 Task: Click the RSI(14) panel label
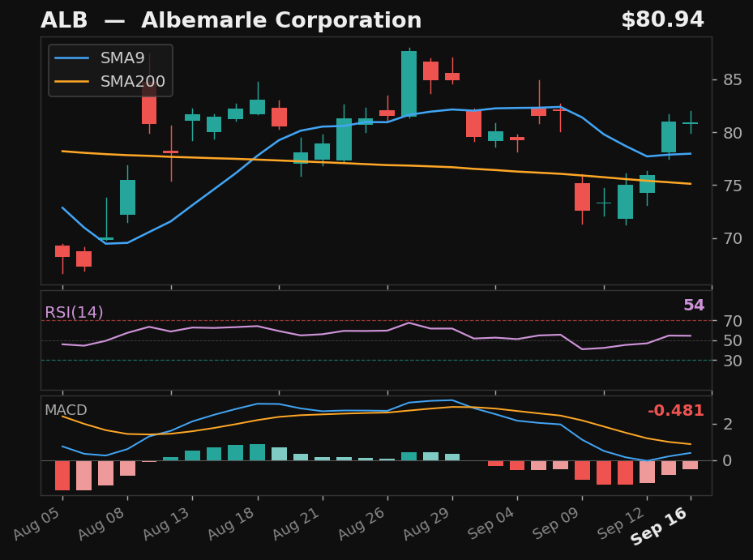tap(74, 313)
